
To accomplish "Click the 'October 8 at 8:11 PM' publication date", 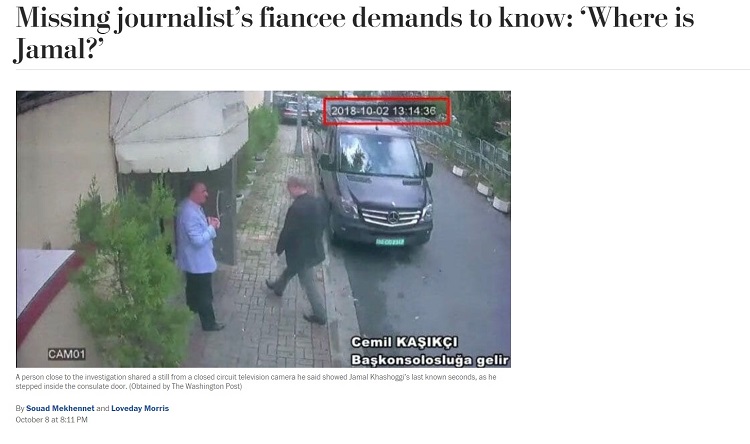I will click(x=51, y=420).
